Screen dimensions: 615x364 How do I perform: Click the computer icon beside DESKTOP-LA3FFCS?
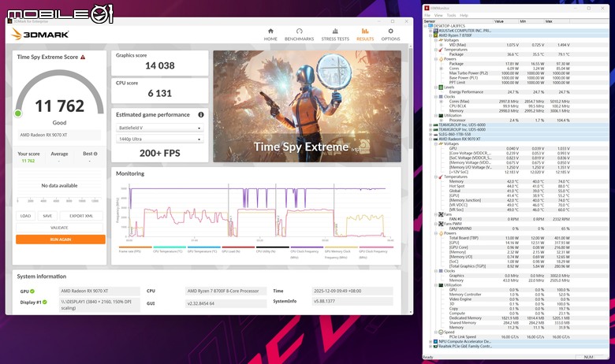tap(430, 26)
